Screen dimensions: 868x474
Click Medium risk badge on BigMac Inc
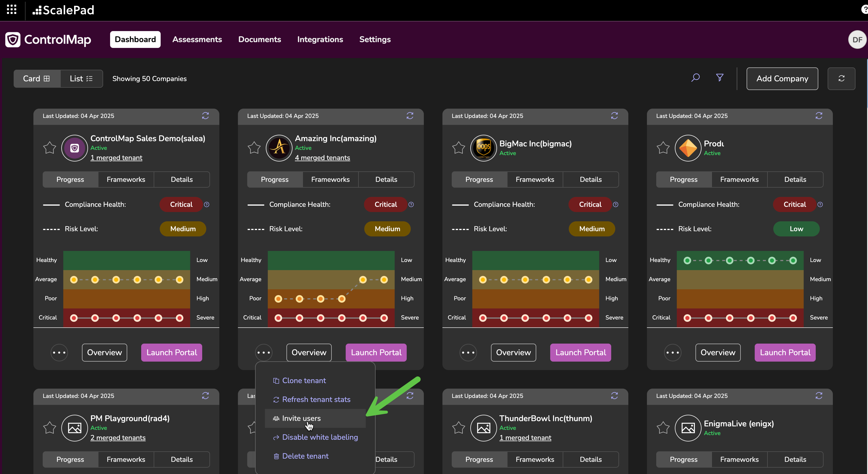coord(592,229)
